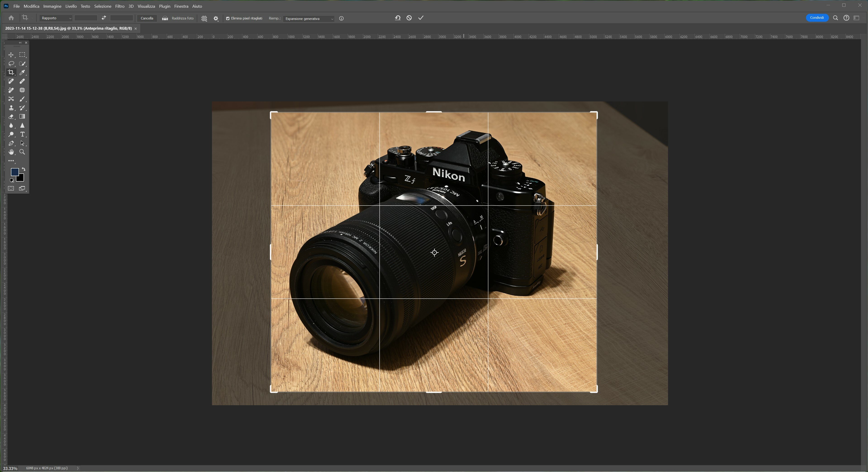
Task: Open the search magnifier in top bar
Action: point(835,18)
